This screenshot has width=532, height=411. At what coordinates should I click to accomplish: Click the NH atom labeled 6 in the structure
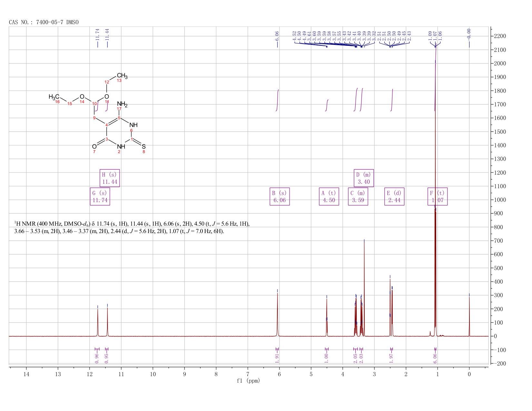click(133, 125)
